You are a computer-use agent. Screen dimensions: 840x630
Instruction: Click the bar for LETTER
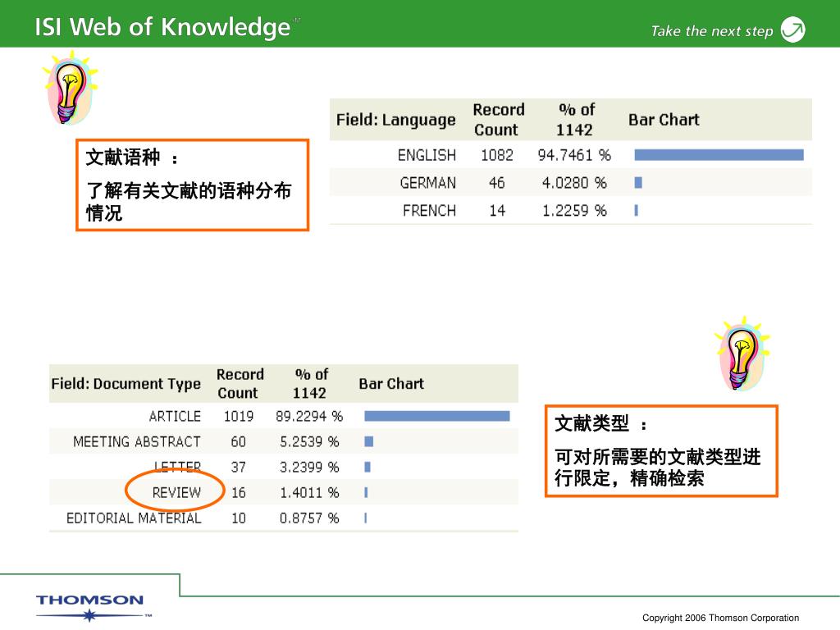367,467
